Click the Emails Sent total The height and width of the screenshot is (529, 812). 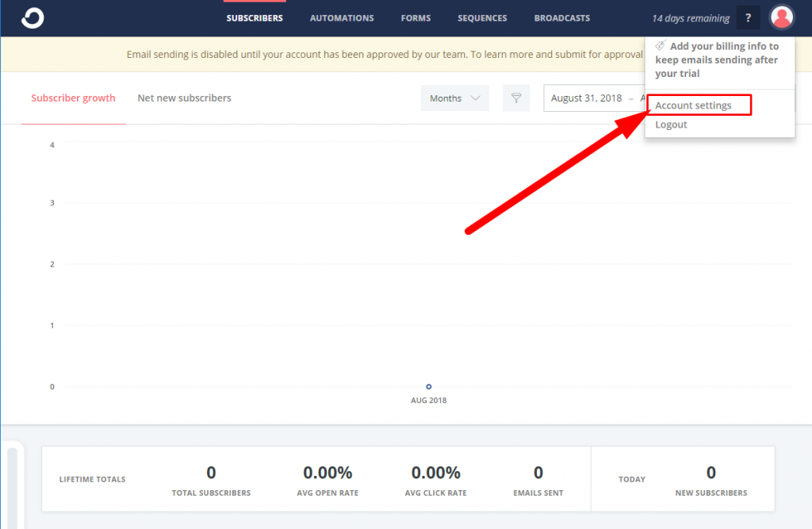(538, 473)
